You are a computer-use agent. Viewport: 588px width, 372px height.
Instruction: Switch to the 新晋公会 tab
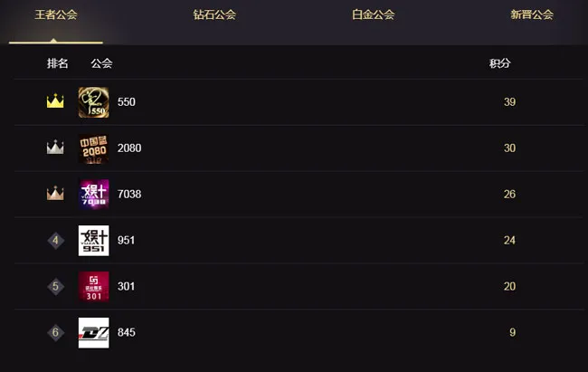(x=532, y=14)
